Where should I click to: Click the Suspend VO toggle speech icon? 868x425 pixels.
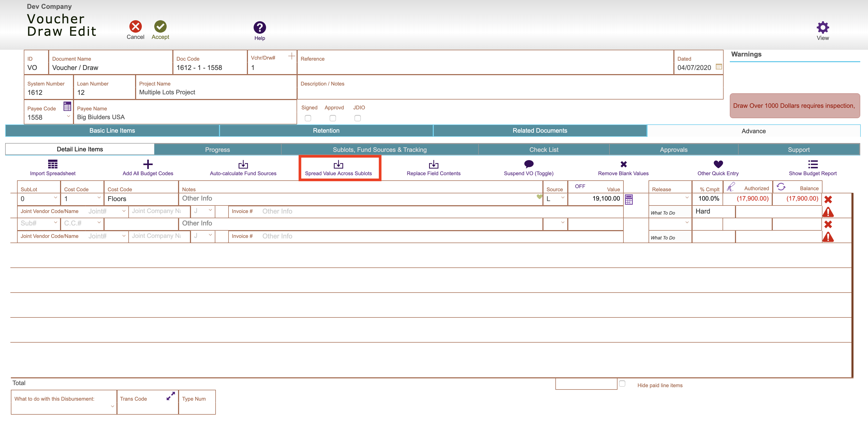point(528,164)
